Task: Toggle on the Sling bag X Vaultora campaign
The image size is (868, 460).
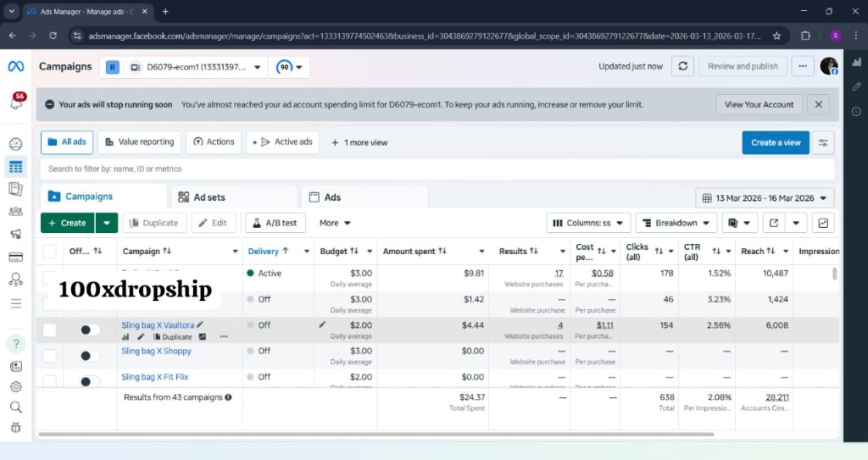Action: click(90, 330)
